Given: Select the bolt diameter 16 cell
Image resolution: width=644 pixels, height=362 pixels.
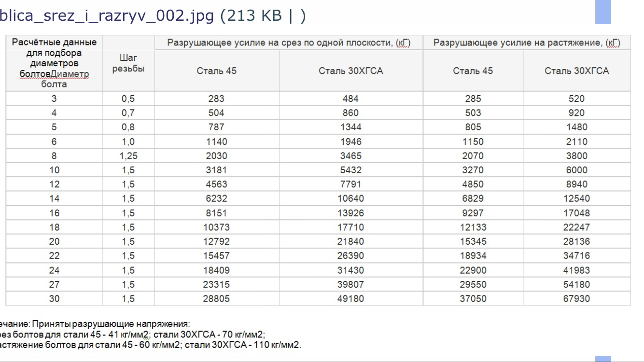Looking at the screenshot, I should [x=54, y=213].
